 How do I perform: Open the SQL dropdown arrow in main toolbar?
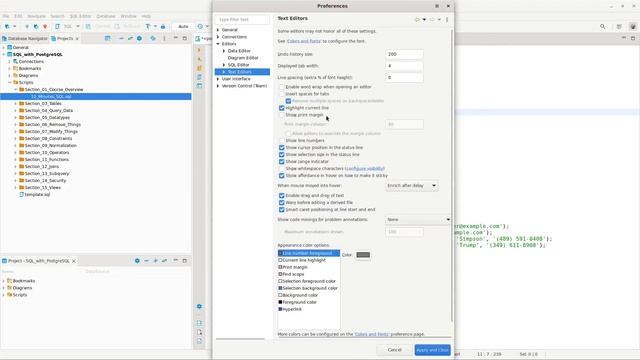click(78, 27)
